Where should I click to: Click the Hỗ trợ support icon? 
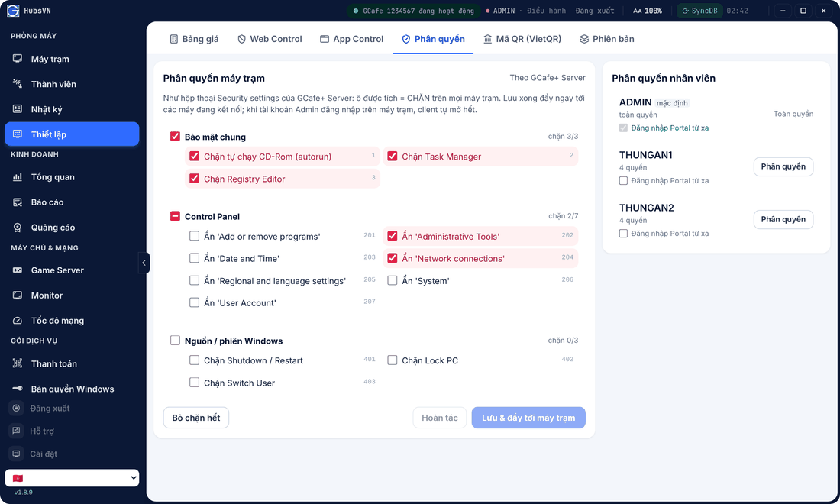17,431
